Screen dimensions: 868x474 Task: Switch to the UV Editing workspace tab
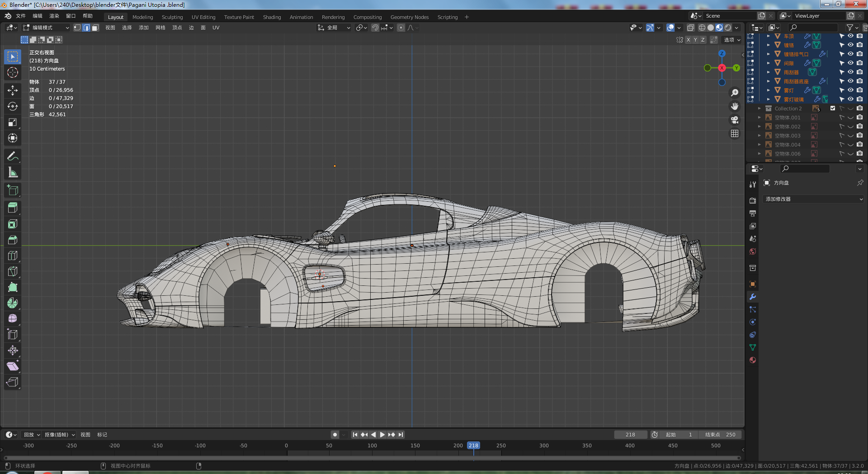(203, 17)
